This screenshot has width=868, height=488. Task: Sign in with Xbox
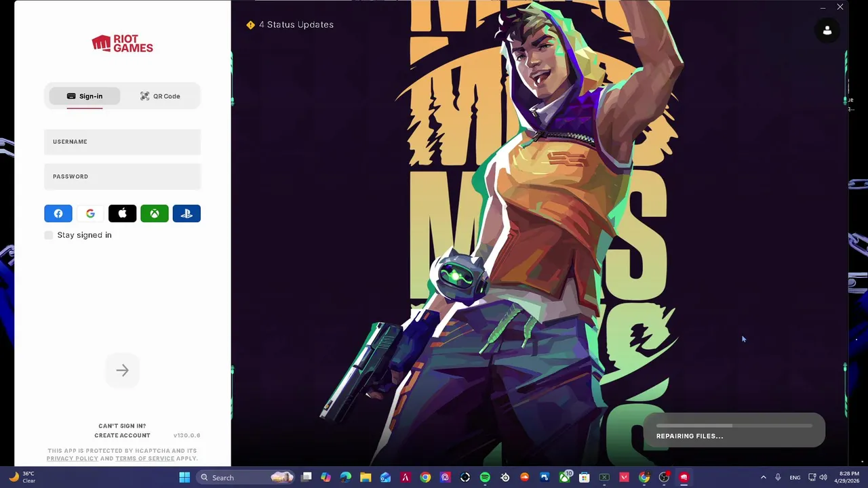pos(155,213)
